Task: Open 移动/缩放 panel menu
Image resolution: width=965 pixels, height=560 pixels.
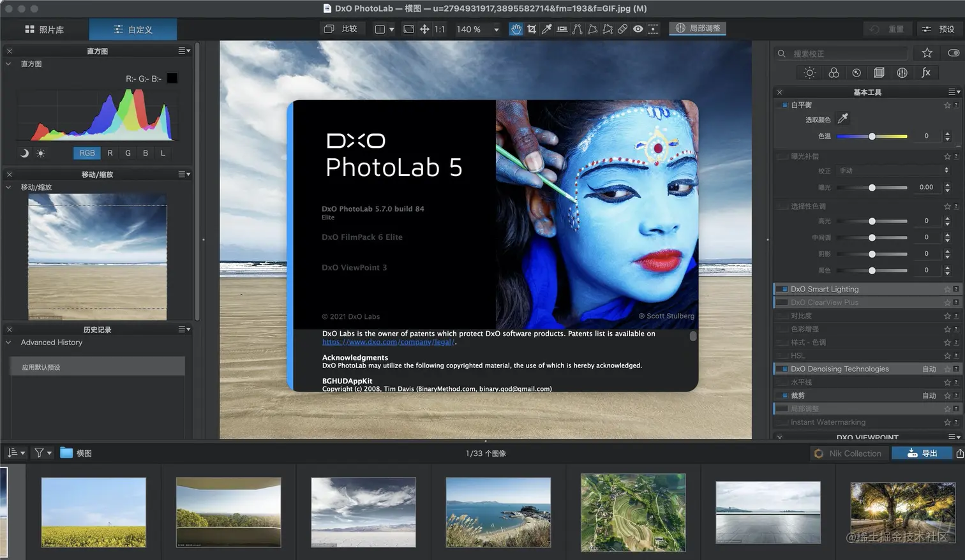Action: 184,174
